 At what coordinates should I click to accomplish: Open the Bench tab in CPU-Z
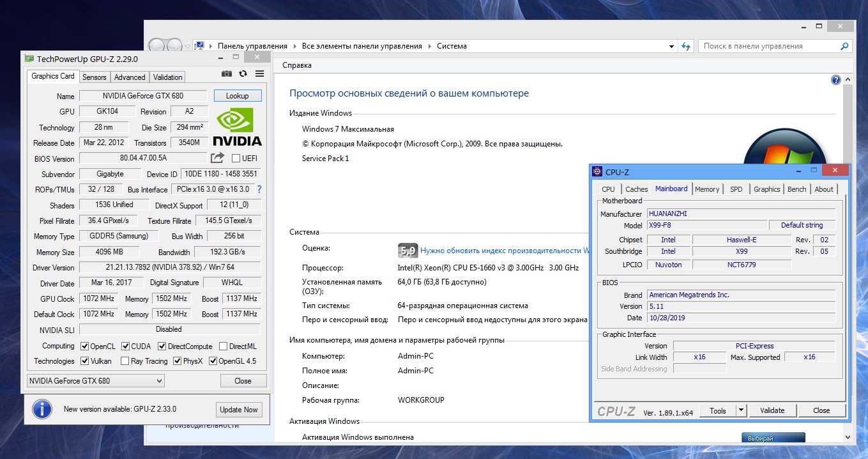point(796,189)
